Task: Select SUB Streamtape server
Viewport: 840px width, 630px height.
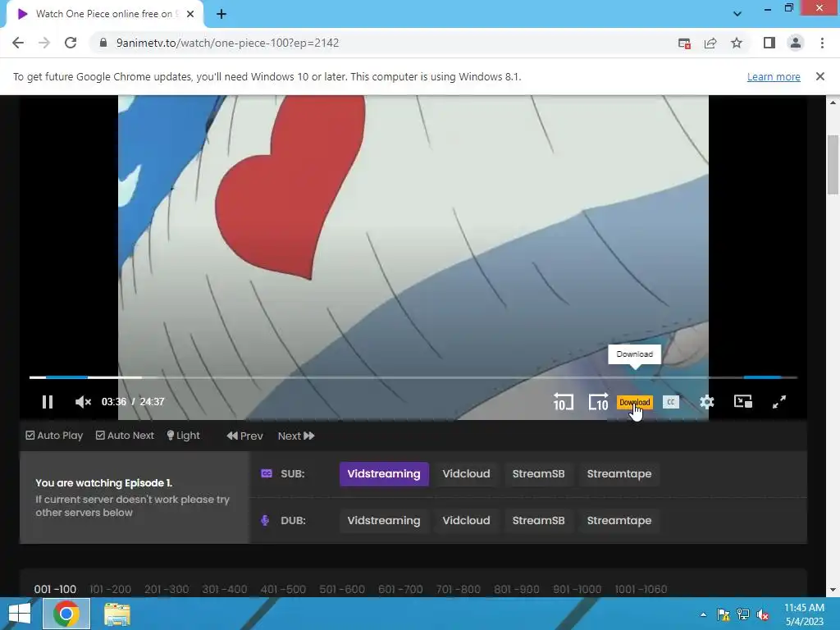Action: (619, 474)
